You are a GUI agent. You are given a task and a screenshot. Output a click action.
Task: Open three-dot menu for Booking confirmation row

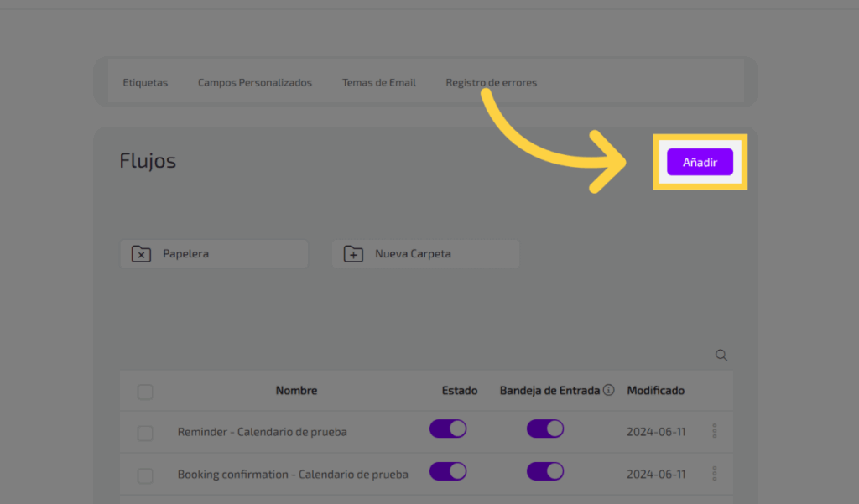715,474
